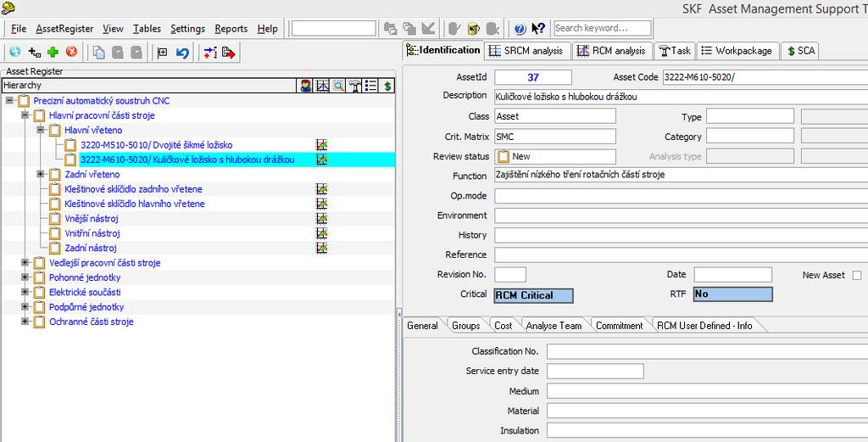The image size is (868, 442).
Task: Click analysis chart icon beside Dvojité šikmé ložisko
Action: 321,145
